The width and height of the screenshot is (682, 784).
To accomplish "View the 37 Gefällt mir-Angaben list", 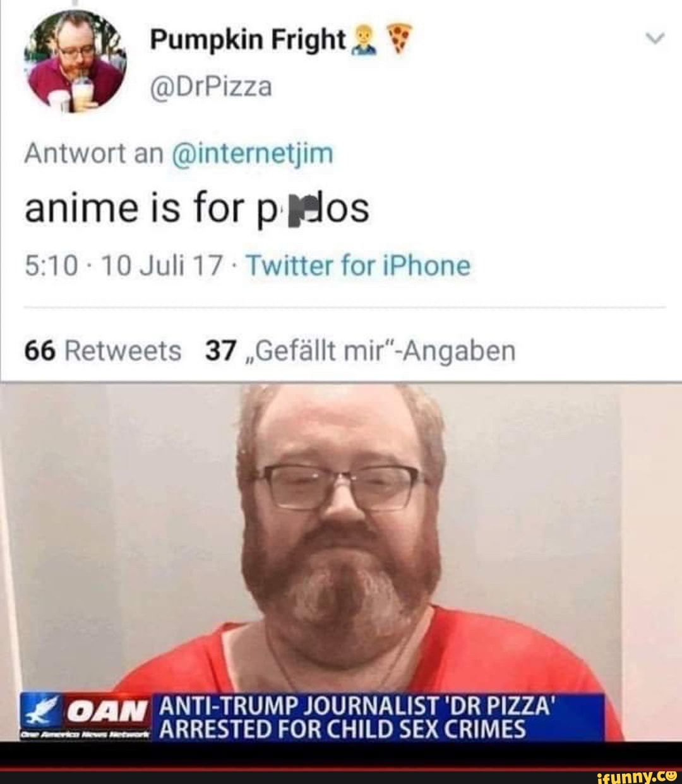I will click(x=361, y=351).
